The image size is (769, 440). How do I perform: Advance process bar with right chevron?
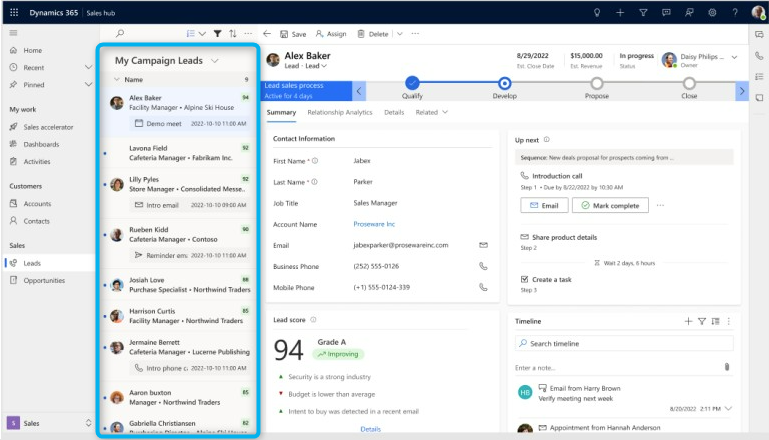click(742, 91)
